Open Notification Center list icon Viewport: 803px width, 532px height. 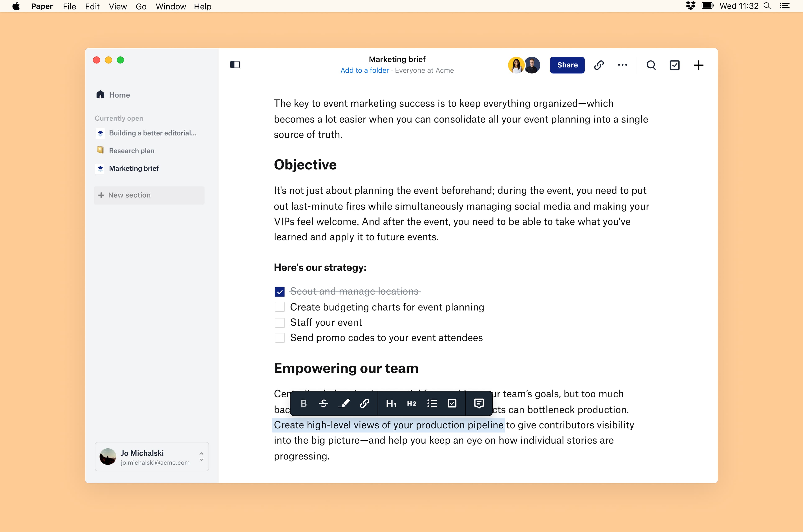tap(785, 6)
